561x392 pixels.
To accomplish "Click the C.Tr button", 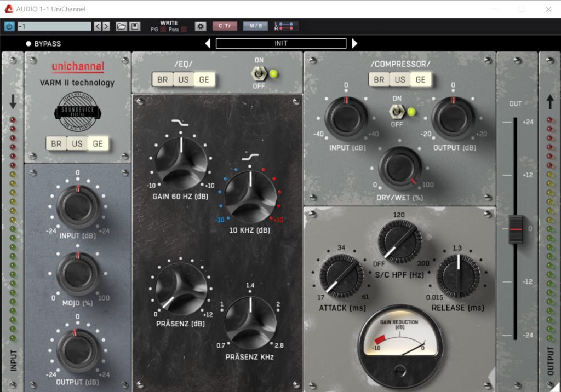I will tap(225, 26).
